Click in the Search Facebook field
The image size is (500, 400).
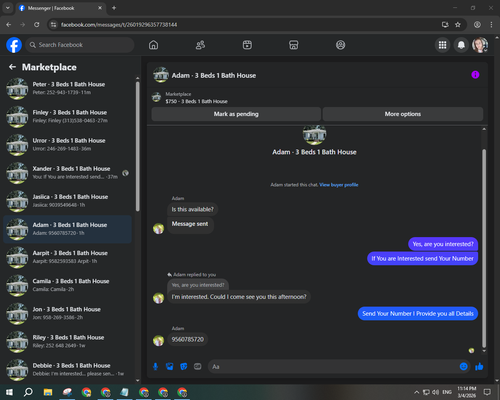[80, 45]
